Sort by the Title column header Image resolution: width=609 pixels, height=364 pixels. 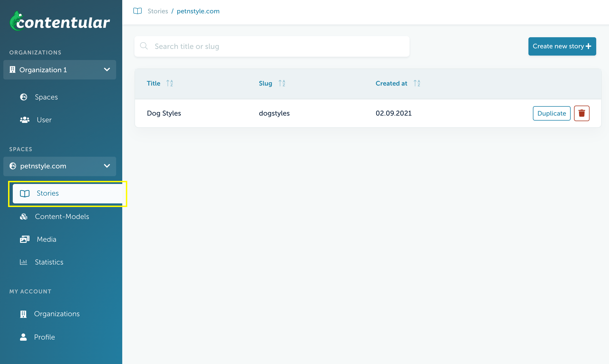coord(154,83)
